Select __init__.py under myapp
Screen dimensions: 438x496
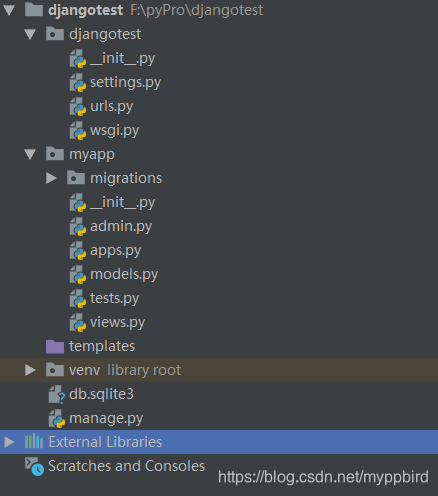click(x=123, y=203)
